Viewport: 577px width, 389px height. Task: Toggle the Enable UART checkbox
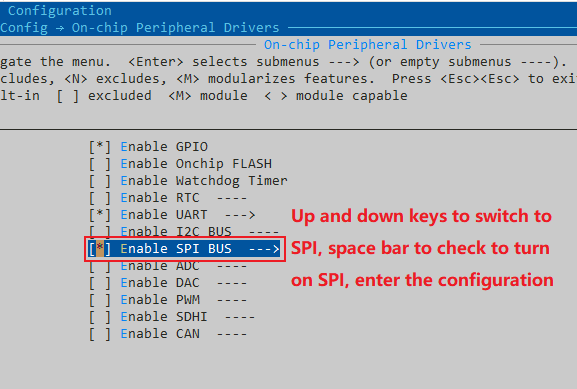tap(99, 215)
